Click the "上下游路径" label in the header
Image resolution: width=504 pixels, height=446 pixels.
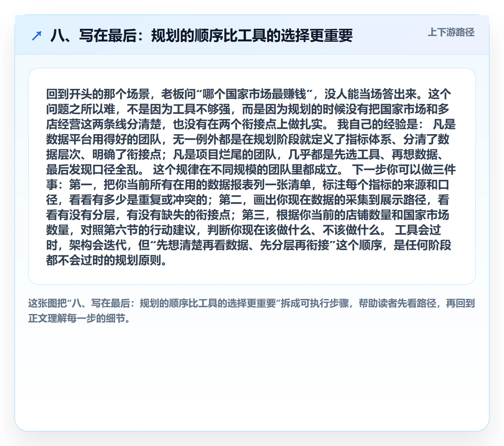[451, 32]
